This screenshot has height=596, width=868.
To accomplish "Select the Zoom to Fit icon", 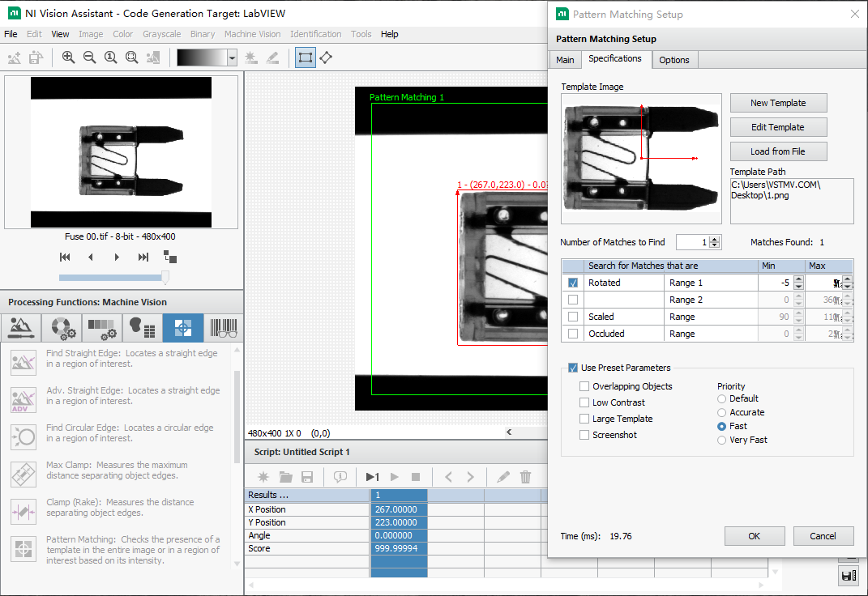I will click(x=132, y=57).
